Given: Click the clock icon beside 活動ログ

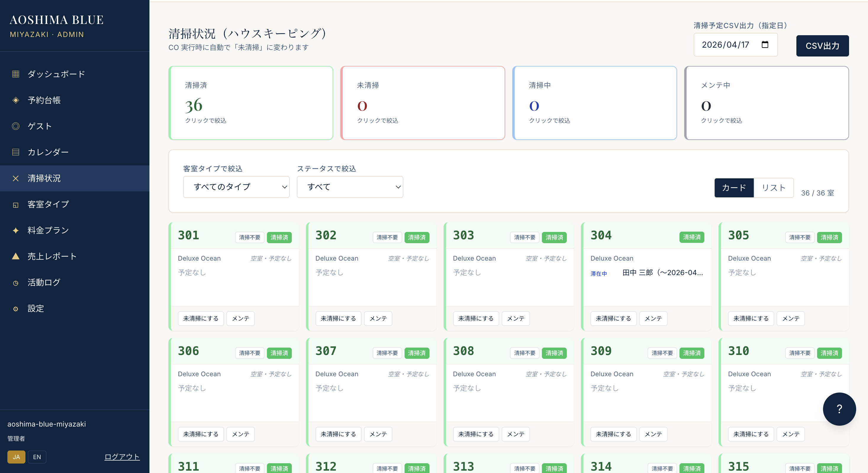Looking at the screenshot, I should (15, 283).
